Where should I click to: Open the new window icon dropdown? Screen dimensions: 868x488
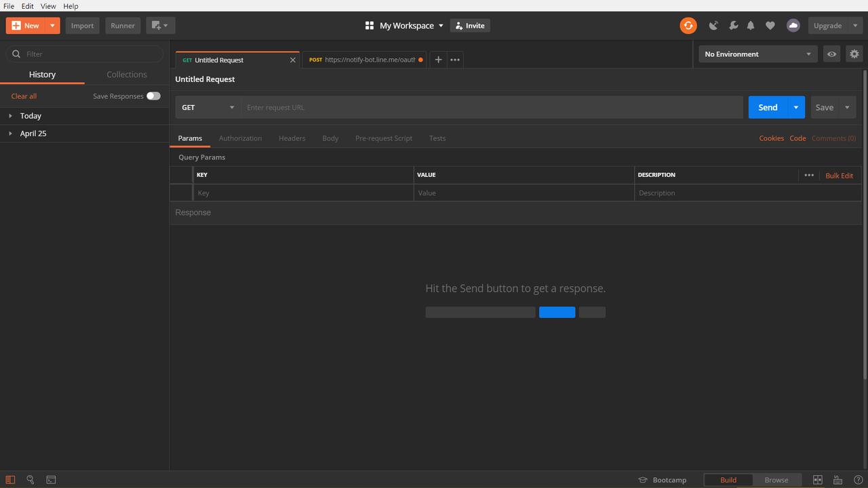coord(161,26)
